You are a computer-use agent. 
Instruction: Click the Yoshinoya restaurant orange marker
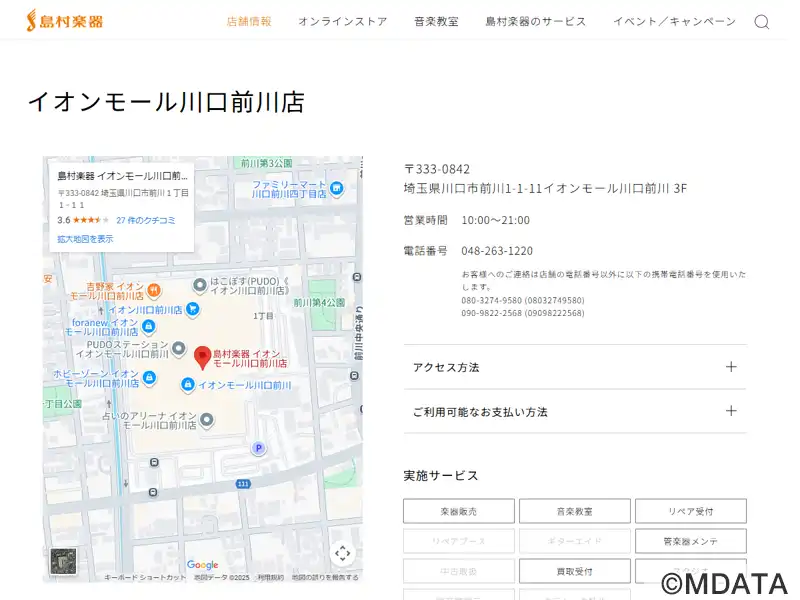click(x=153, y=290)
